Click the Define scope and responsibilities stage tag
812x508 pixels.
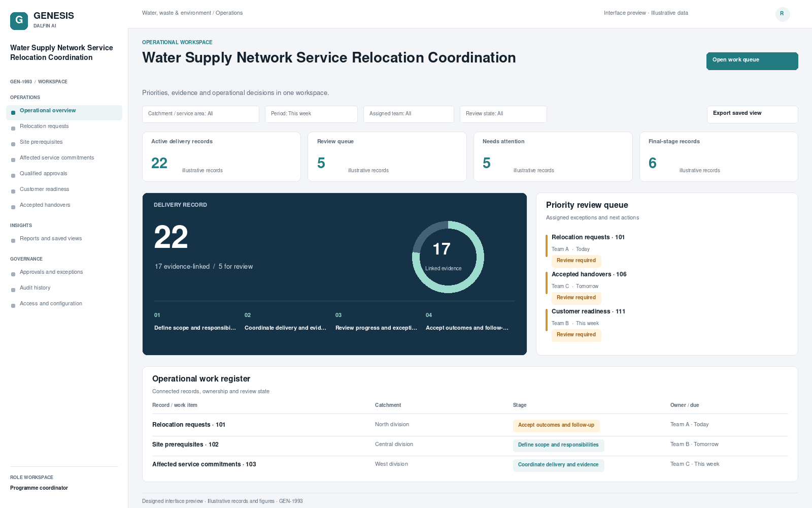[558, 446]
